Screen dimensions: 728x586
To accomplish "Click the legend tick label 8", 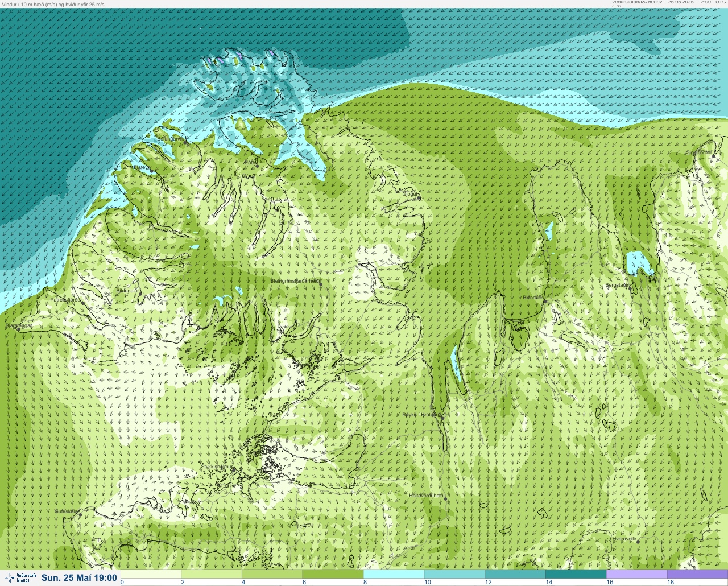I will (365, 582).
